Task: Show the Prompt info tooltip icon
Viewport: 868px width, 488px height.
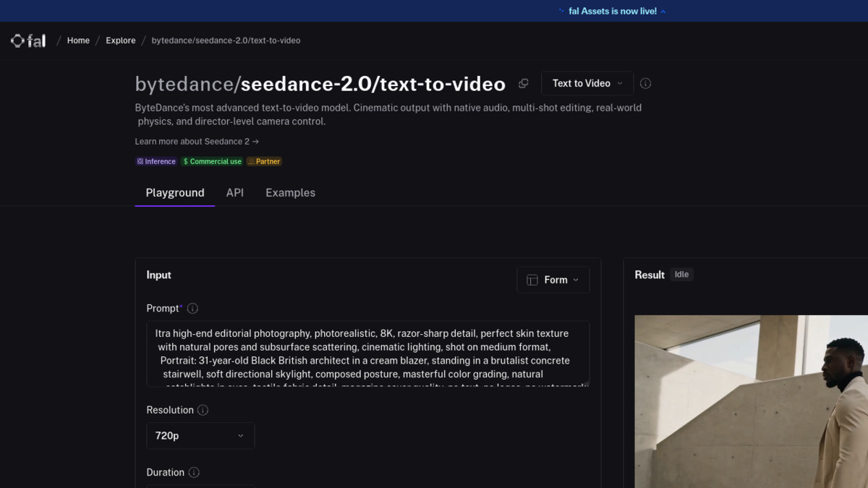Action: coord(192,309)
